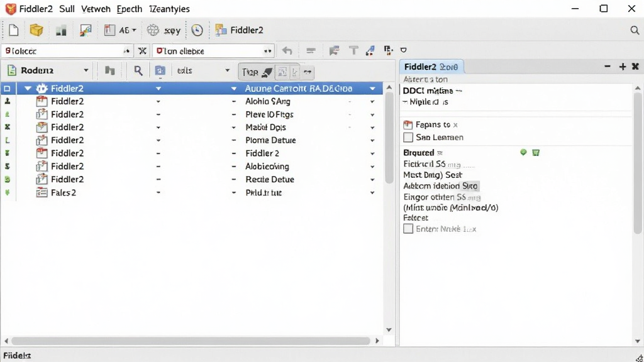Click the undo back arrow icon

pyautogui.click(x=287, y=51)
